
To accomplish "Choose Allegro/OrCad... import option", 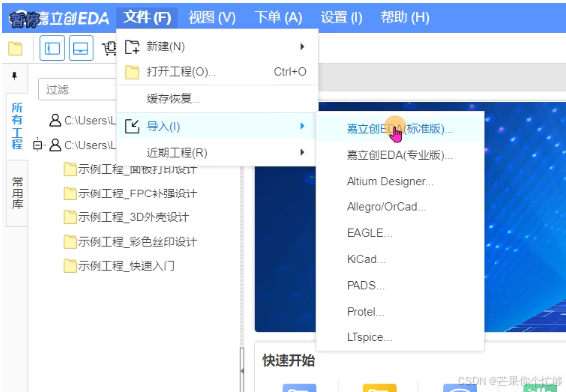I will click(x=399, y=207).
